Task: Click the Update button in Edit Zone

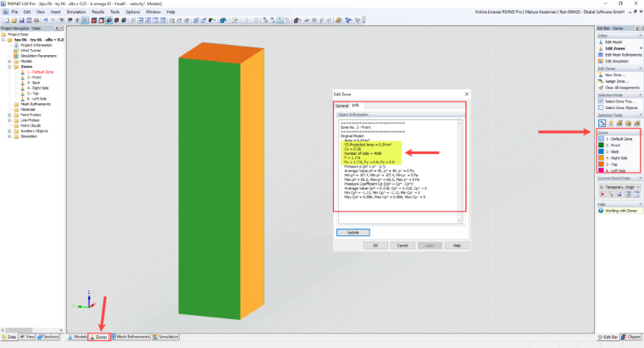Action: tap(353, 232)
